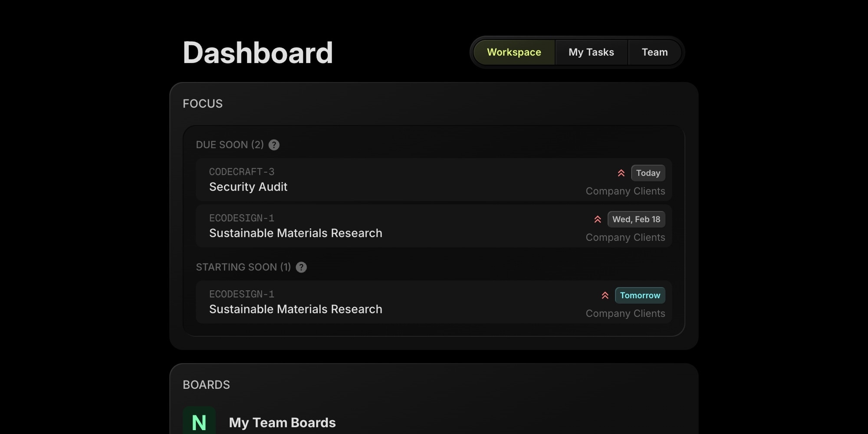The image size is (868, 434).
Task: Open My Team Boards
Action: click(x=282, y=423)
